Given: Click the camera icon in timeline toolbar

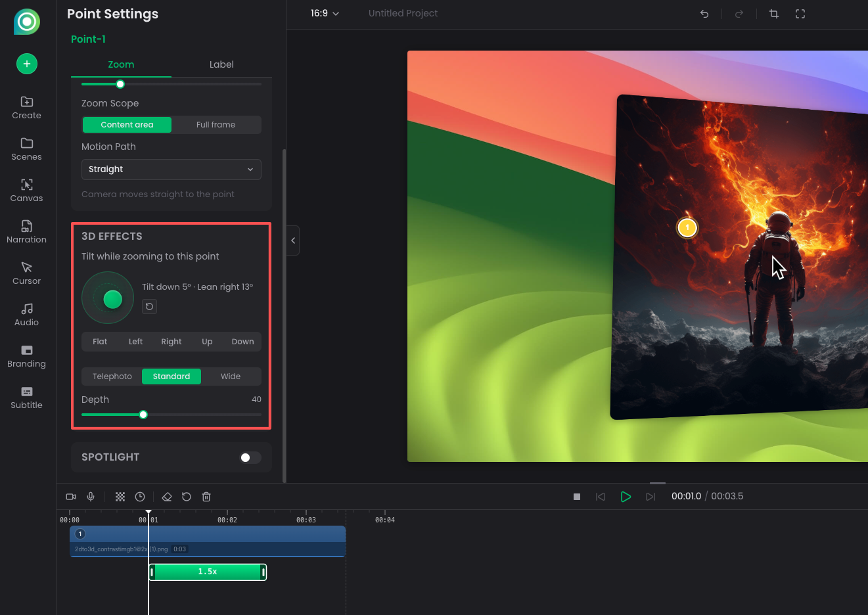Looking at the screenshot, I should pyautogui.click(x=71, y=497).
